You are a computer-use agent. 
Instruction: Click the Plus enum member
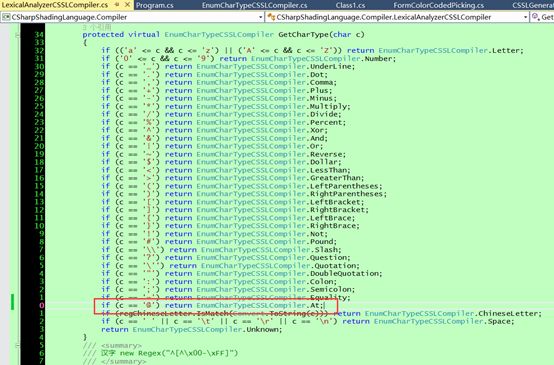pyautogui.click(x=319, y=90)
